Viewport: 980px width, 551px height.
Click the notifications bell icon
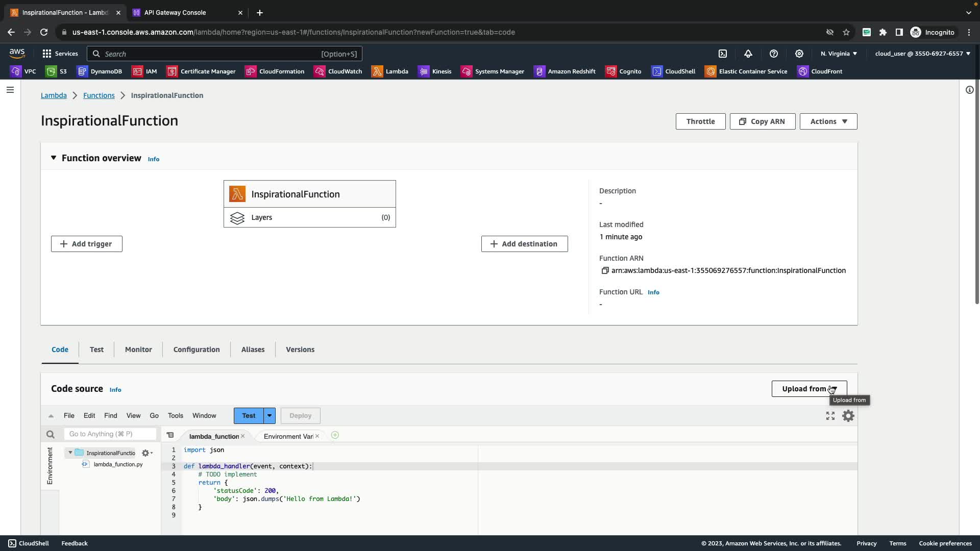pyautogui.click(x=748, y=54)
